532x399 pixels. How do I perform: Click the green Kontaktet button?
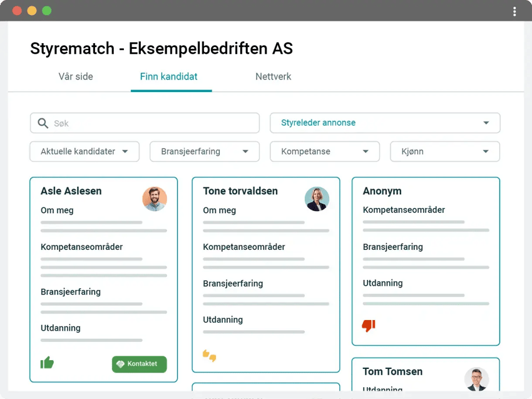coord(140,364)
